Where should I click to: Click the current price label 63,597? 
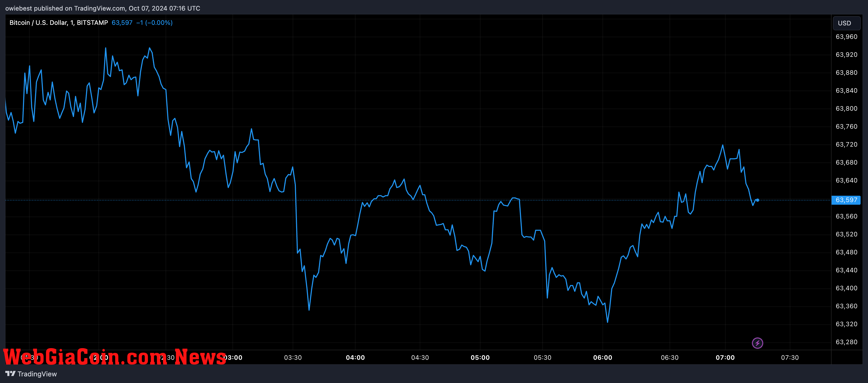tap(846, 200)
